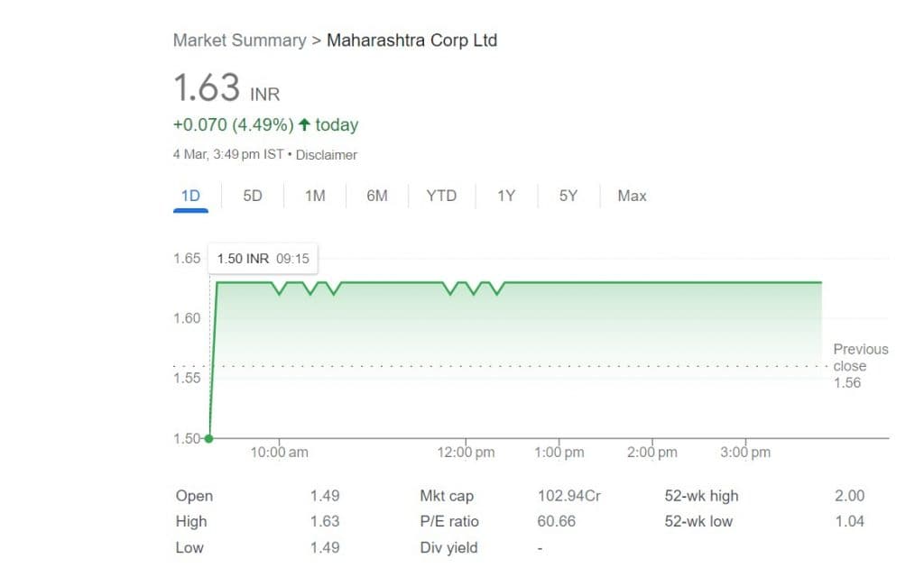Click the 52-wk high value 2.00

(849, 496)
